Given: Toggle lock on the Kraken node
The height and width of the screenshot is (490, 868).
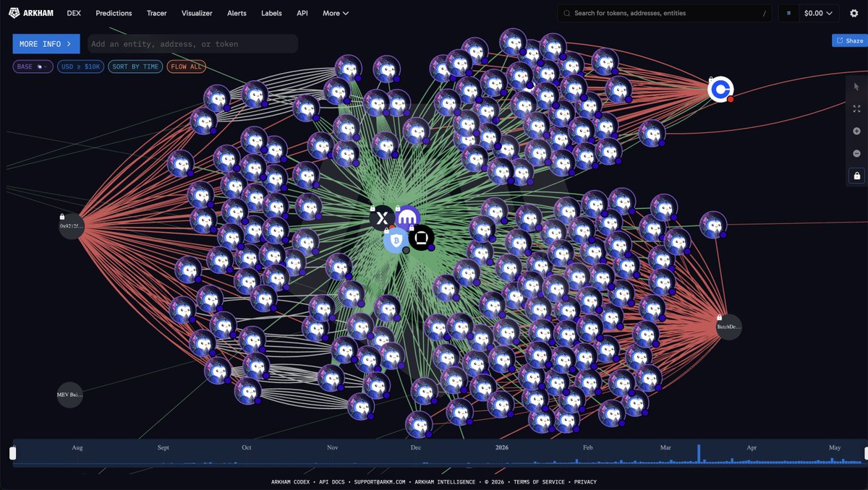Looking at the screenshot, I should (x=399, y=208).
